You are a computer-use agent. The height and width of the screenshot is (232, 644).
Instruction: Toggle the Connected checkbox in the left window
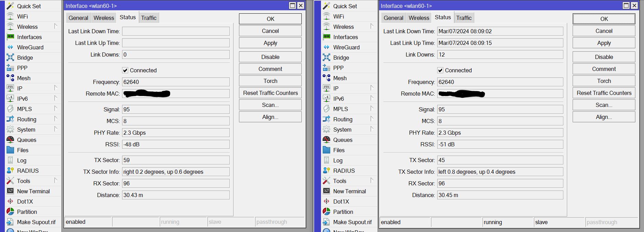point(125,70)
